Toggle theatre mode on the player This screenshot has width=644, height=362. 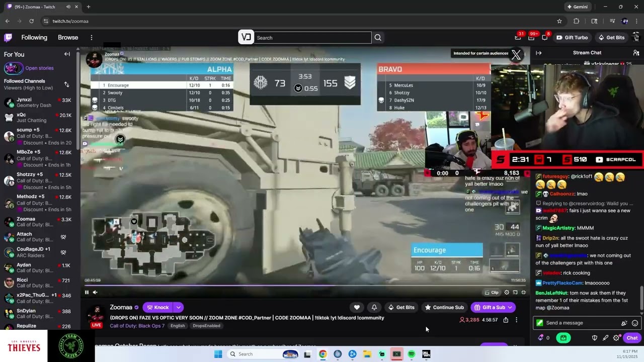[x=515, y=293]
